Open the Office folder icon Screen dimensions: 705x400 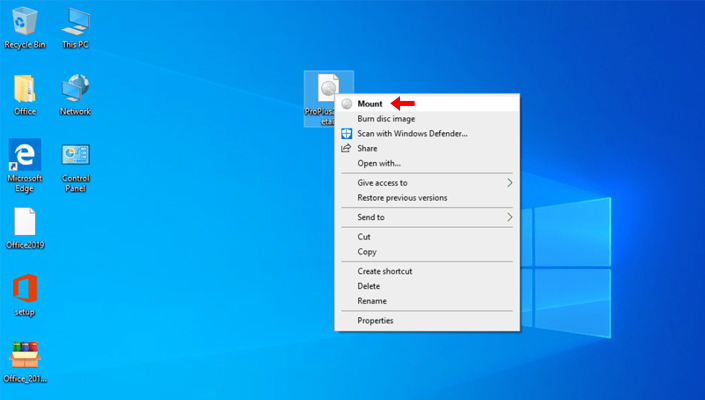point(25,89)
